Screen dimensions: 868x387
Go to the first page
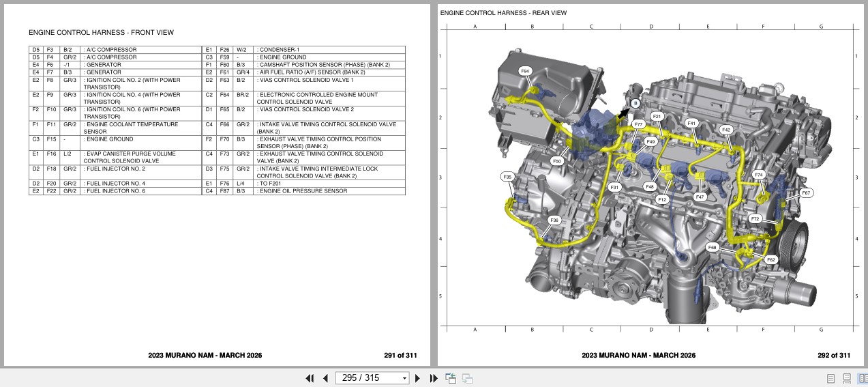point(310,378)
